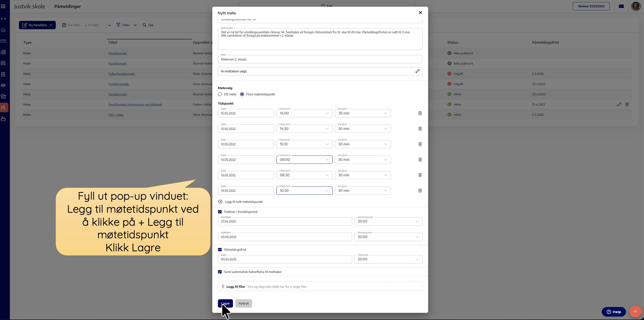
Task: Open the FAU- møte link
Action: 116,115
